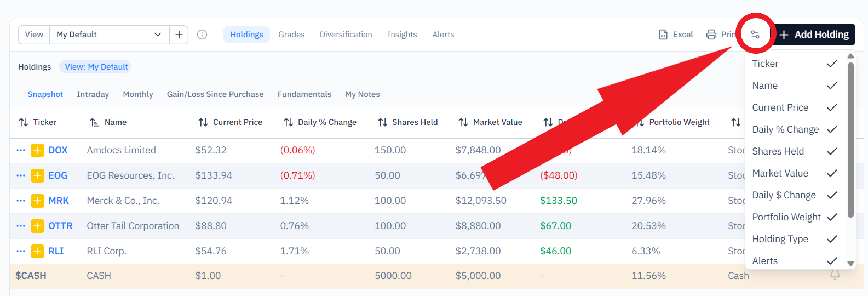
Task: Click the info circle icon
Action: 202,35
